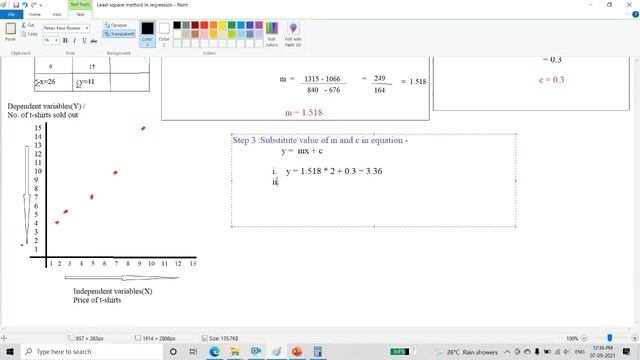Click the zoom in plus button
The width and height of the screenshot is (640, 360).
635,338
